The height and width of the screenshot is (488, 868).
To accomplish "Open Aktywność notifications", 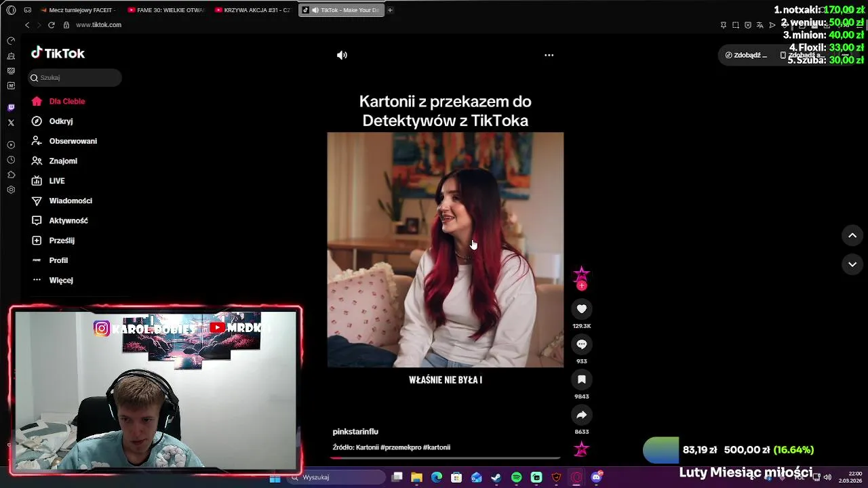I will 60,220.
